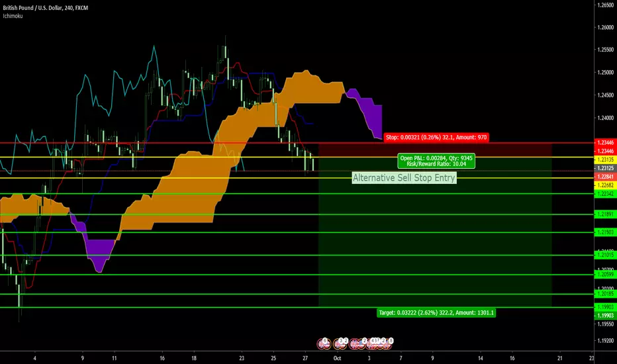This screenshot has width=617, height=364.
Task: Click the date 21 on the time axis
Action: click(x=559, y=358)
